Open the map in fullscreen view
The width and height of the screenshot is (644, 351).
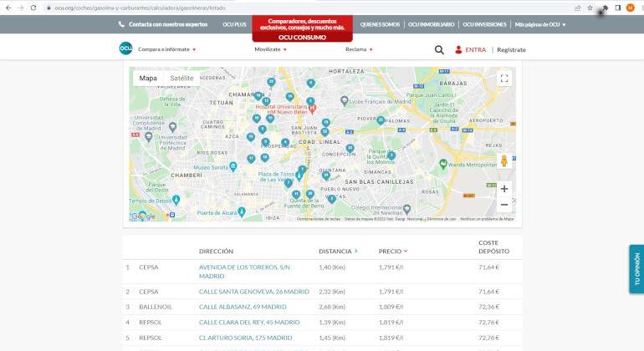pos(504,79)
